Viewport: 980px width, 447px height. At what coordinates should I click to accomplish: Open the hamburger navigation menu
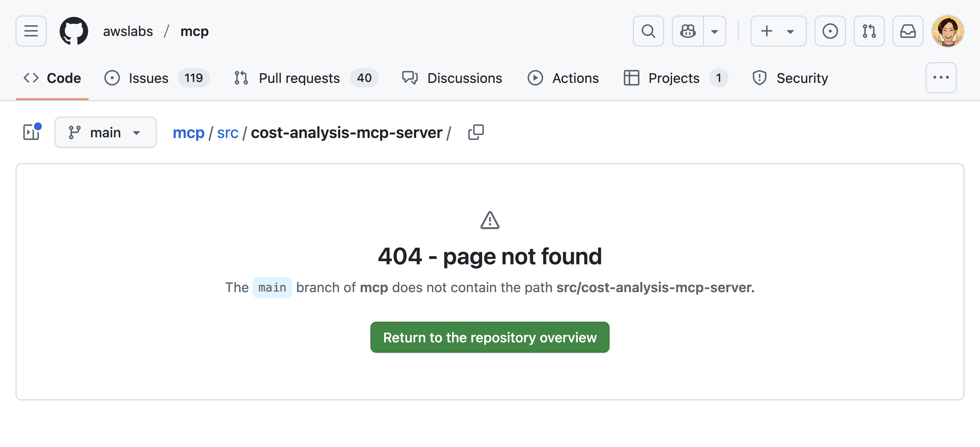pos(31,31)
